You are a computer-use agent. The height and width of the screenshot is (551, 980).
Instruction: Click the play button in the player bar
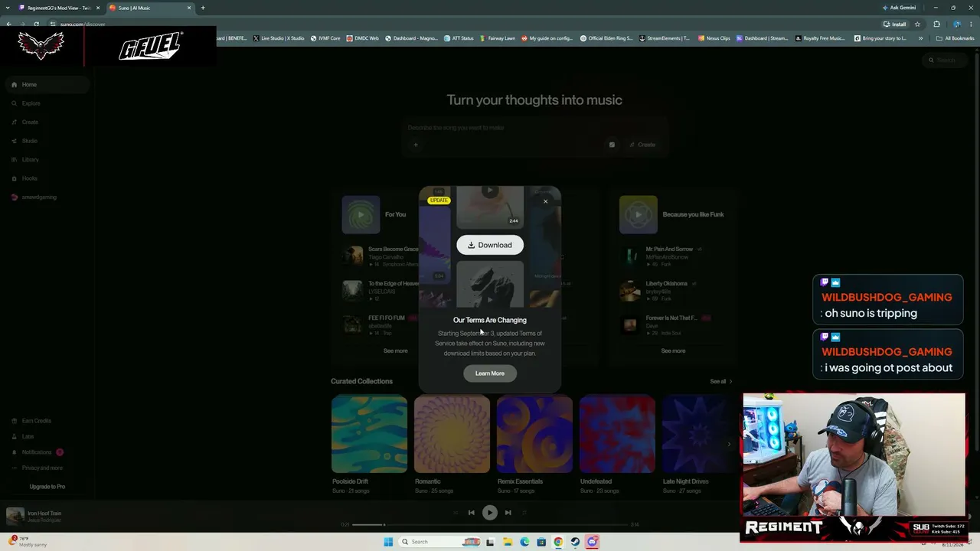click(x=490, y=513)
